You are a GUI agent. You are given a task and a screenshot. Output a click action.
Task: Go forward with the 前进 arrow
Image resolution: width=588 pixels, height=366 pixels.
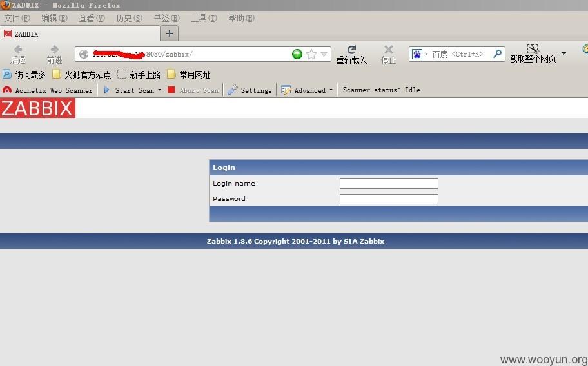[x=54, y=54]
